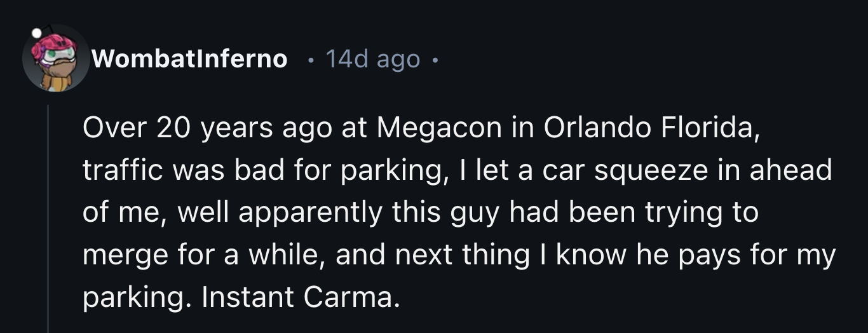The height and width of the screenshot is (333, 868).
Task: Click the words "Over 20 years ago"
Action: click(x=207, y=129)
